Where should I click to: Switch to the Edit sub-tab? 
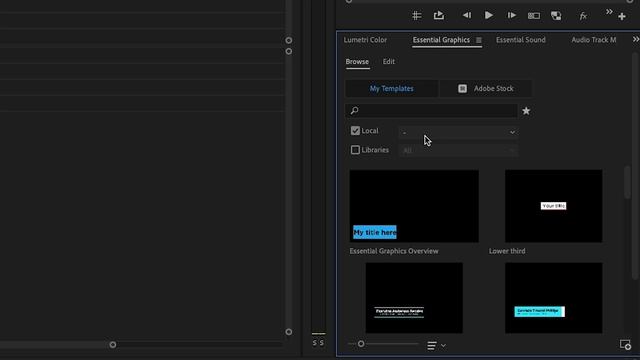[x=389, y=62]
